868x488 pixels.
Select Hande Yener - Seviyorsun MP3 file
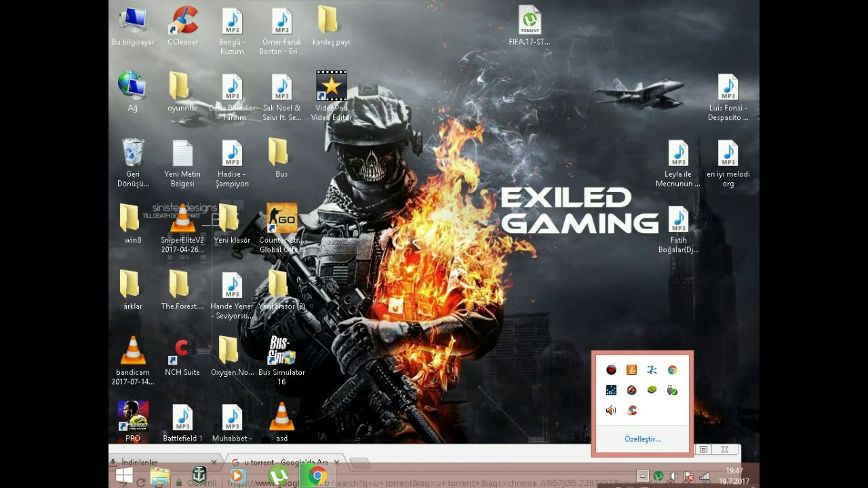point(232,296)
